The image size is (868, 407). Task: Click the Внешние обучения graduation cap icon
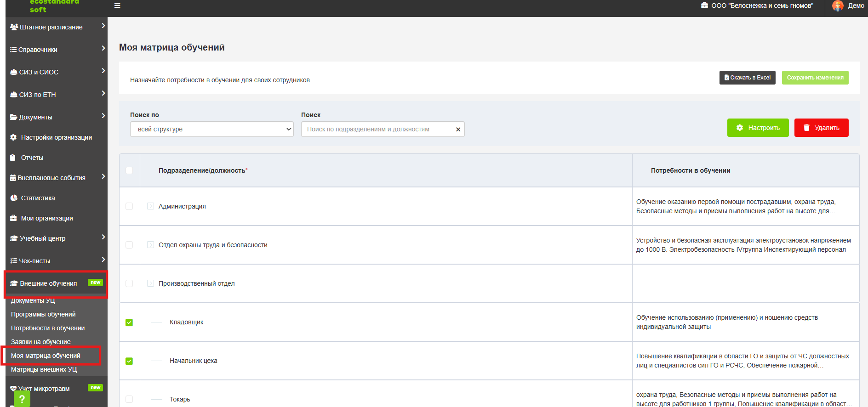(x=14, y=283)
